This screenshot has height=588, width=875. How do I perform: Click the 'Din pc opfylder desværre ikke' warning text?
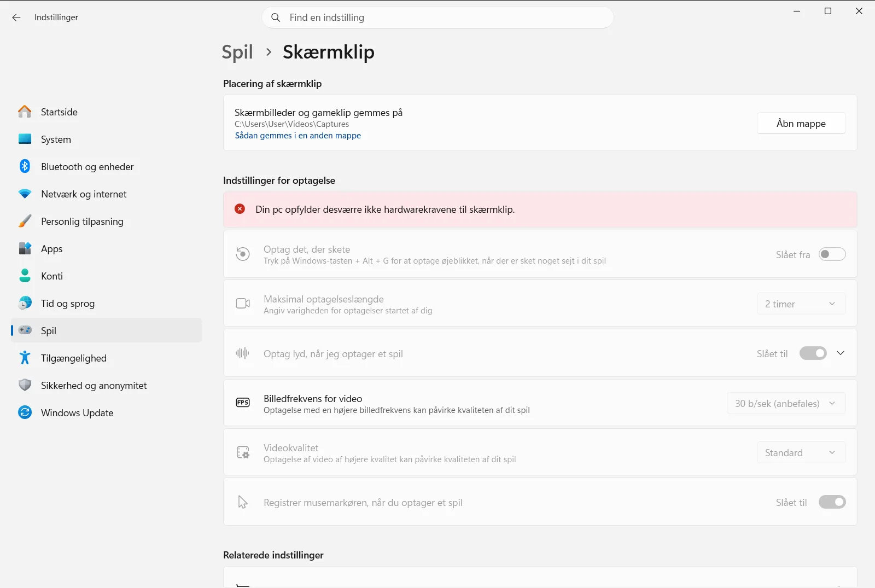coord(385,209)
